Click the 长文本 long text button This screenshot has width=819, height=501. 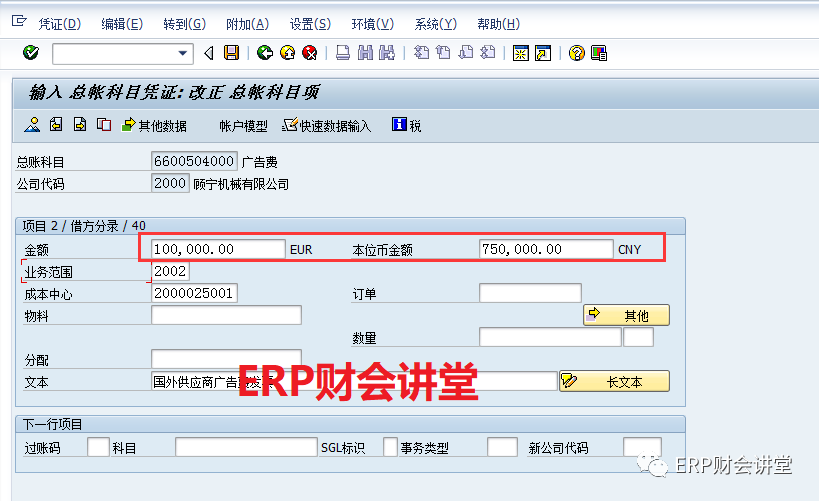(x=614, y=381)
